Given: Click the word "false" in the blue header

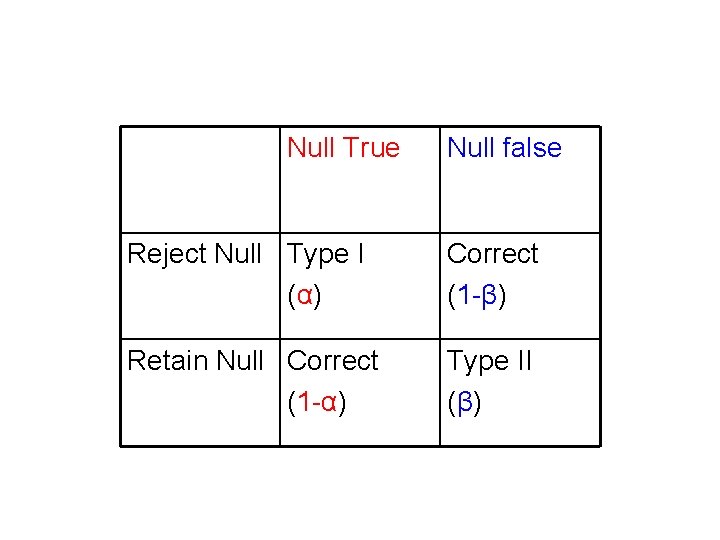Looking at the screenshot, I should (531, 148).
